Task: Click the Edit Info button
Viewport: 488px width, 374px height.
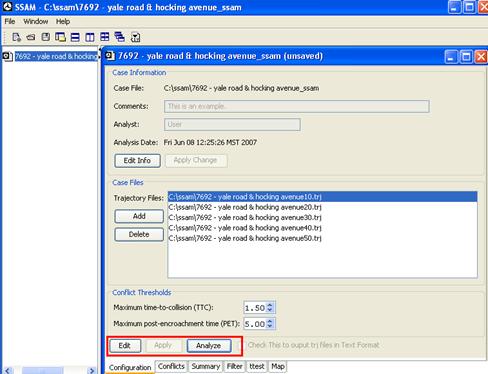Action: tap(137, 161)
